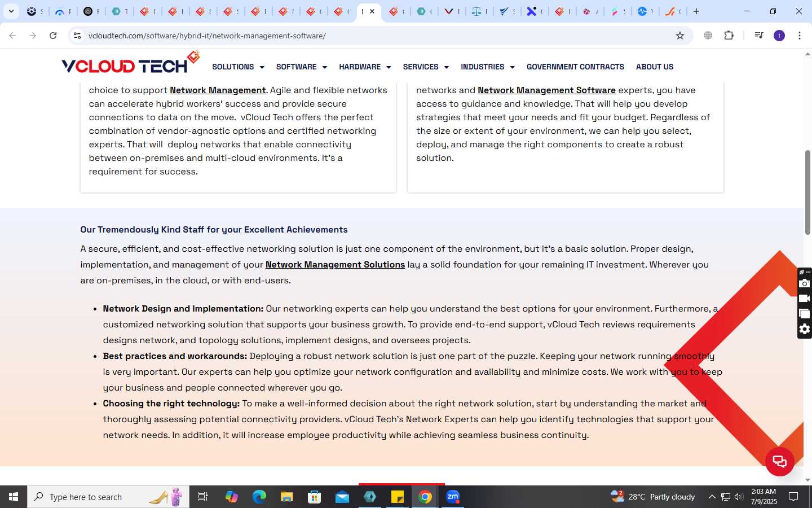Close the active vCloud Tech tab
The height and width of the screenshot is (508, 812).
click(372, 11)
